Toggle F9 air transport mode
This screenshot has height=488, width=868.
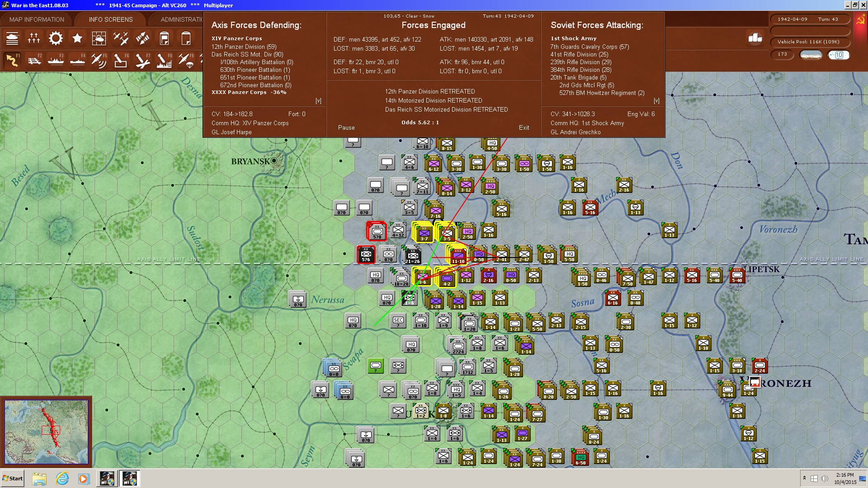pyautogui.click(x=186, y=60)
